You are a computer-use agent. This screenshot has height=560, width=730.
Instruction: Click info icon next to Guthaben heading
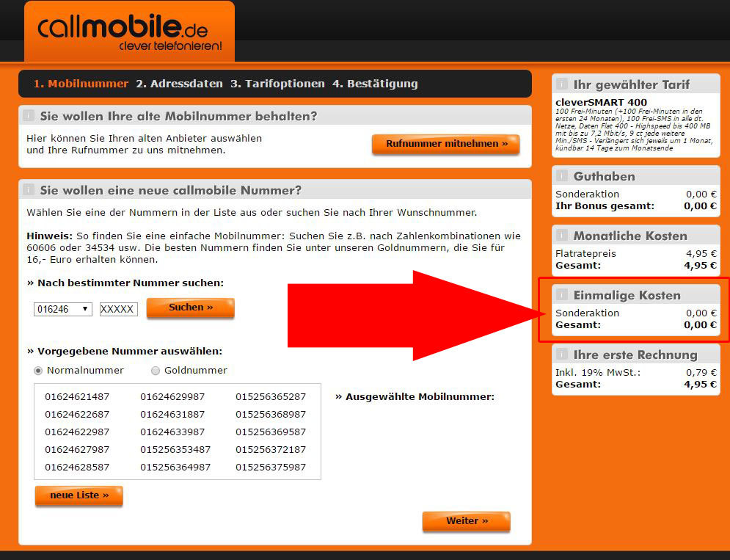(562, 175)
